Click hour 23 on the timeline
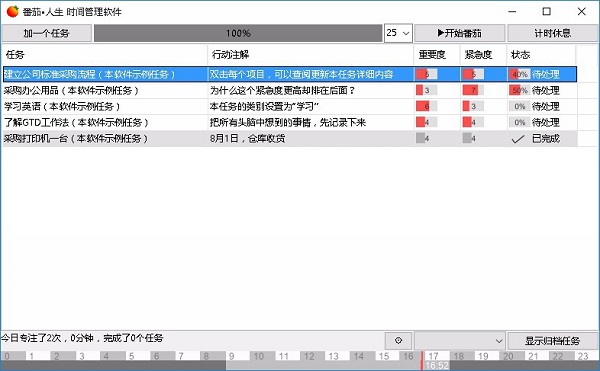The width and height of the screenshot is (600, 371). tap(583, 356)
